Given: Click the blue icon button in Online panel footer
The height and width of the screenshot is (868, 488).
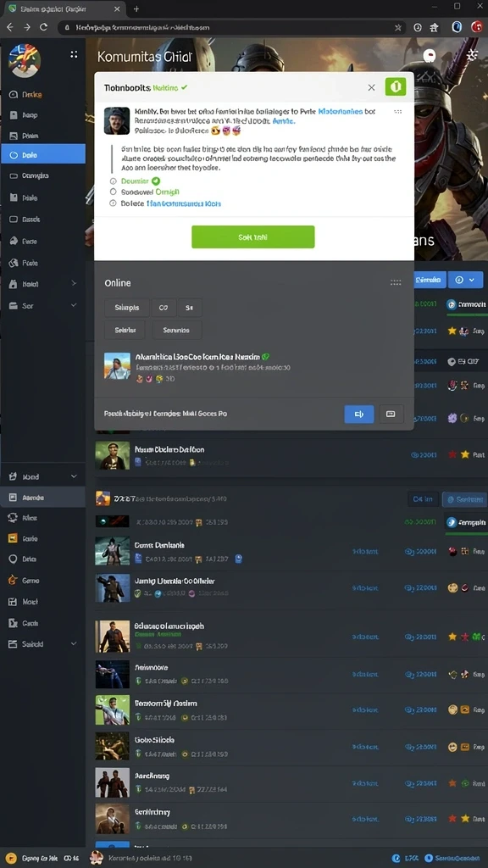Looking at the screenshot, I should [x=358, y=414].
